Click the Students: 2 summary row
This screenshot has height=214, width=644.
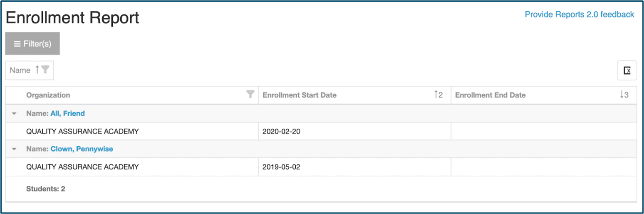click(x=46, y=189)
